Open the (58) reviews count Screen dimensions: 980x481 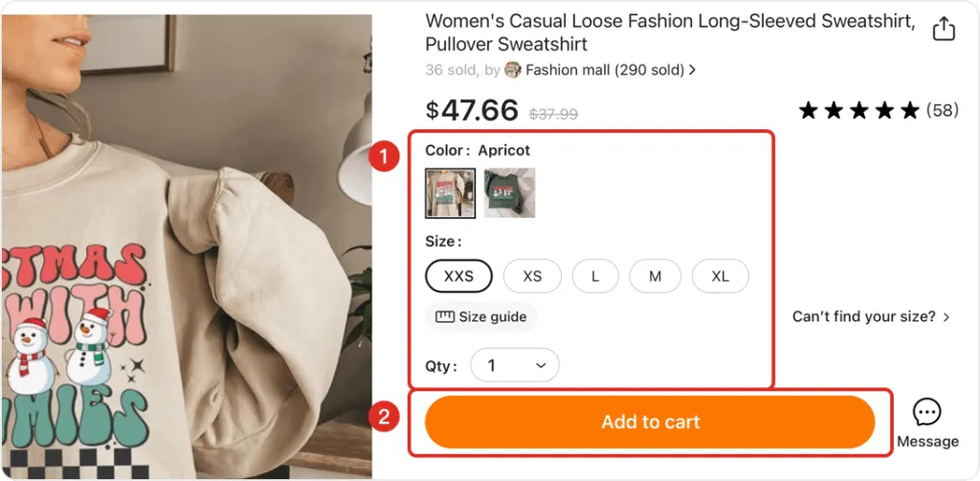tap(942, 111)
